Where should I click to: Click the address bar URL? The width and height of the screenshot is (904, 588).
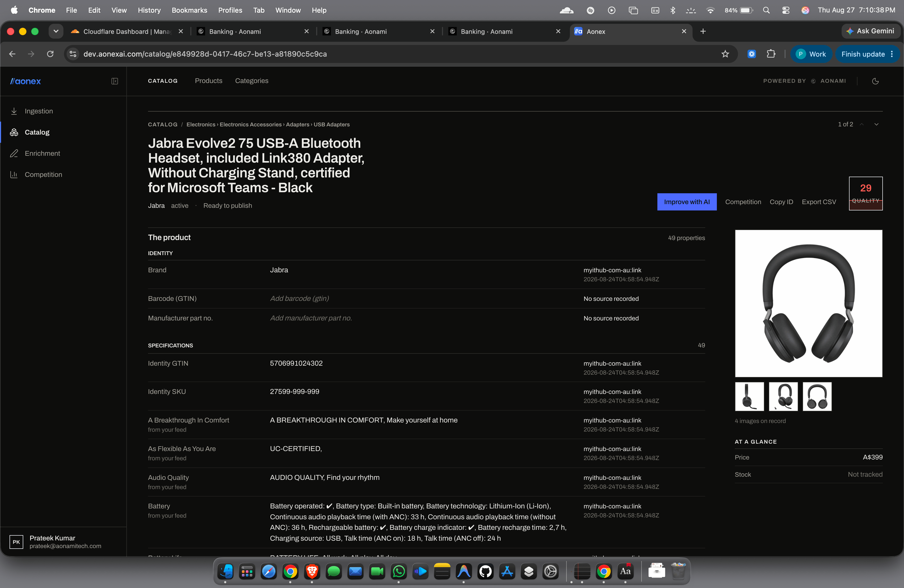pos(205,54)
